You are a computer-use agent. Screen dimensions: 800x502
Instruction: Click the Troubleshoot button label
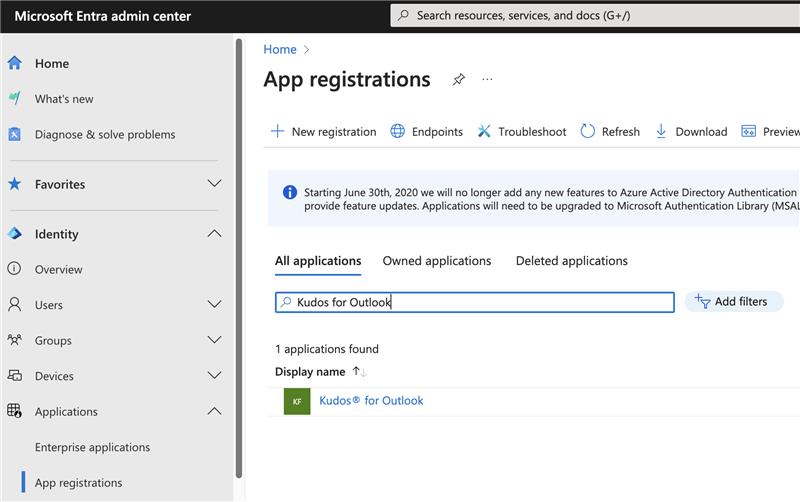[532, 132]
